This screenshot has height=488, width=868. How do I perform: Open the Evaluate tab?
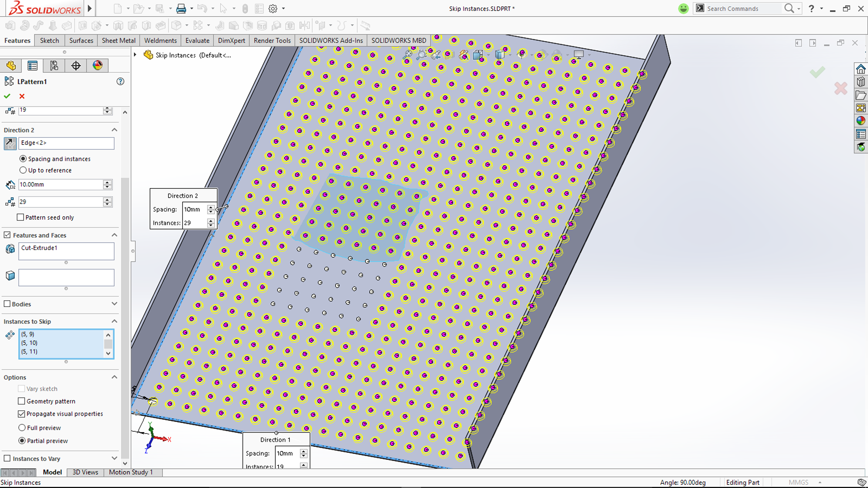click(x=197, y=40)
